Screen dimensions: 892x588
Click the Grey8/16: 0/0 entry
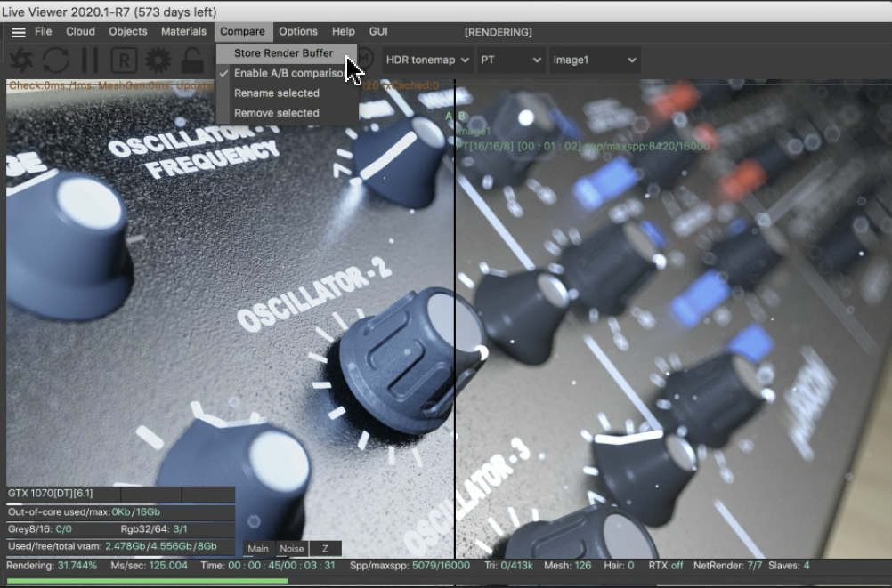click(40, 529)
